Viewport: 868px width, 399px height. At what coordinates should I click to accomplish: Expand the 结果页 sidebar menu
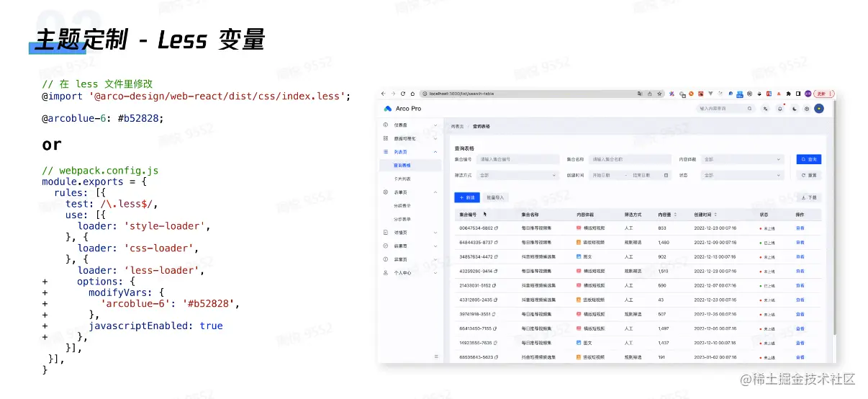[435, 246]
